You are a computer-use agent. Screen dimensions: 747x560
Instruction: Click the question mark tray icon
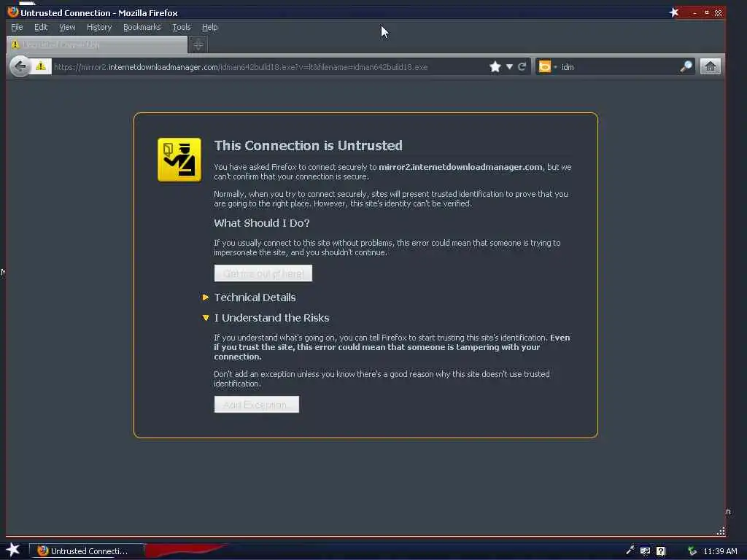pyautogui.click(x=661, y=551)
